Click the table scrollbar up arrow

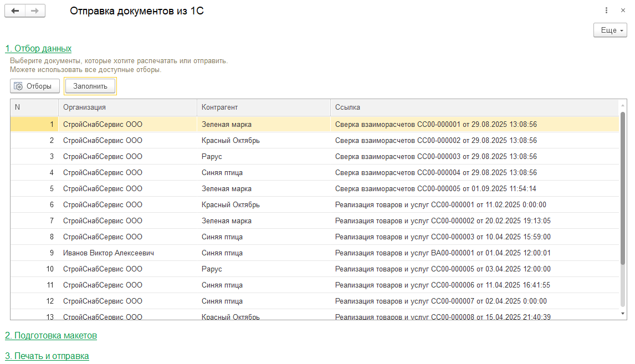pos(623,106)
